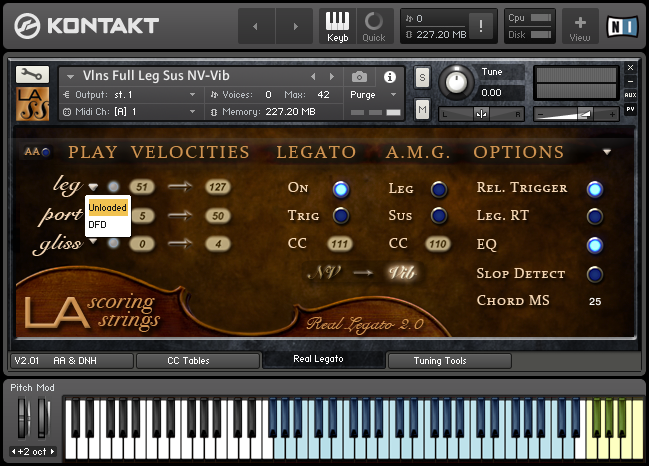Remove the instrument with X button

coord(630,67)
